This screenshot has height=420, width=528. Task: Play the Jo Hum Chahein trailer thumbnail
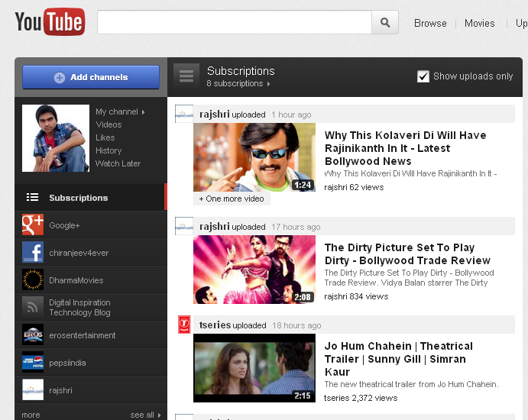pyautogui.click(x=254, y=368)
